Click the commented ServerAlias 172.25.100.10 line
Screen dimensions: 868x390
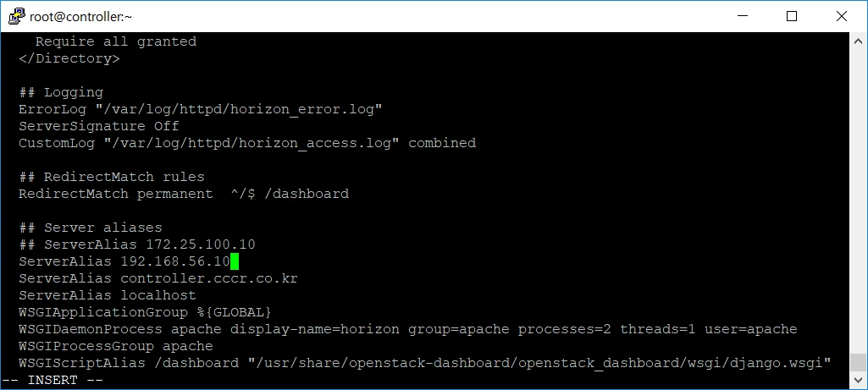point(137,244)
